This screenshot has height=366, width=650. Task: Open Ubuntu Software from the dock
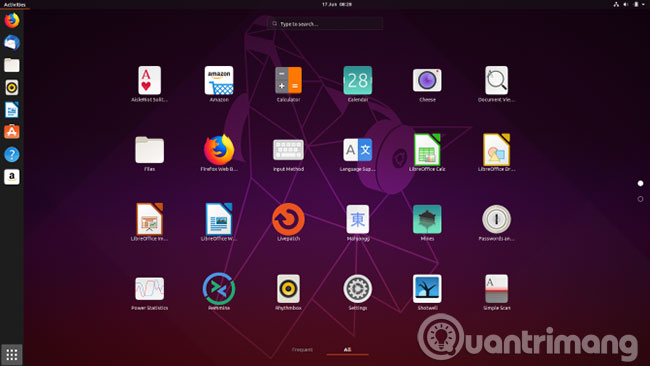click(x=12, y=132)
